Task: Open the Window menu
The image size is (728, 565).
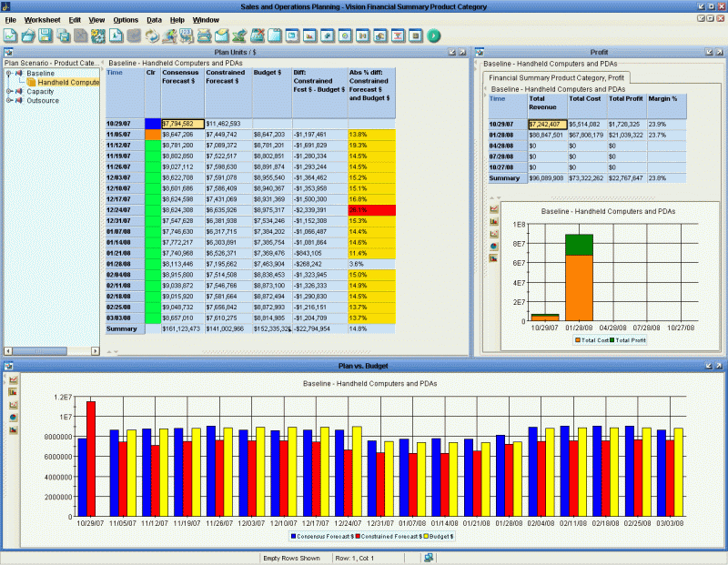Action: 206,20
